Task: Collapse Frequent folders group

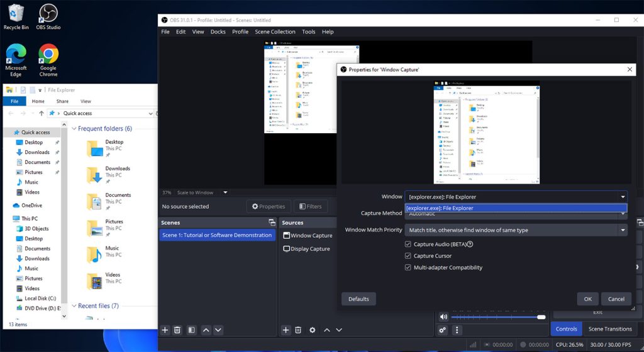Action: coord(74,129)
